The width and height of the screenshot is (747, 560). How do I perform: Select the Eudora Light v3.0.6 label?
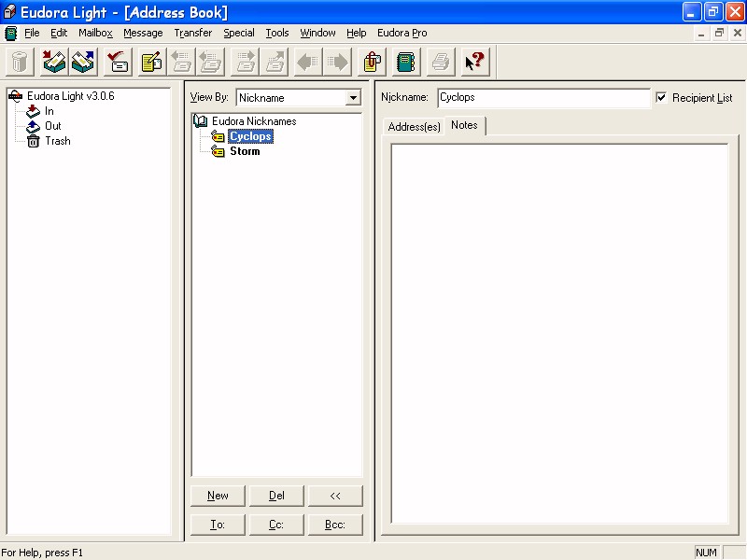(71, 96)
